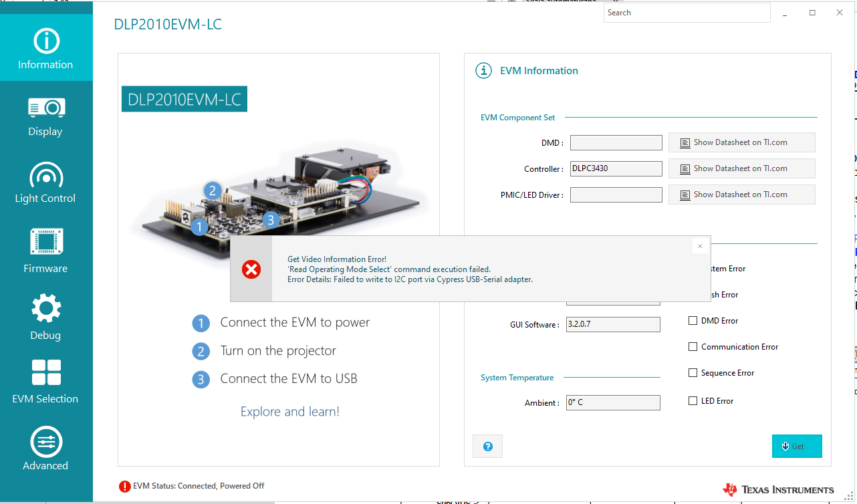The height and width of the screenshot is (504, 857).
Task: Click the red error icon in popup
Action: (251, 269)
